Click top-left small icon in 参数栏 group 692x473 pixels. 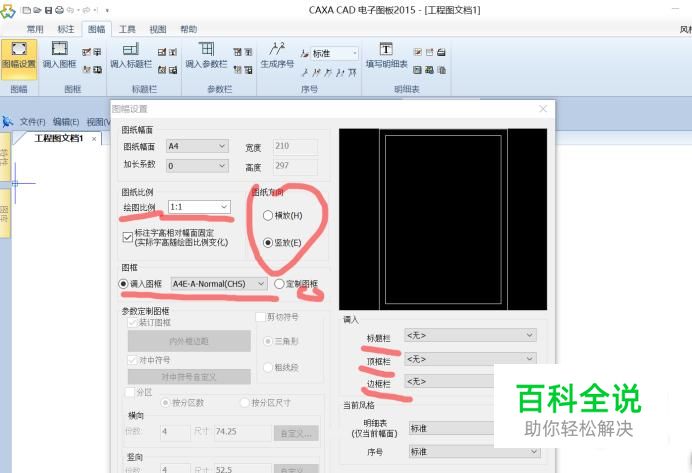click(237, 52)
